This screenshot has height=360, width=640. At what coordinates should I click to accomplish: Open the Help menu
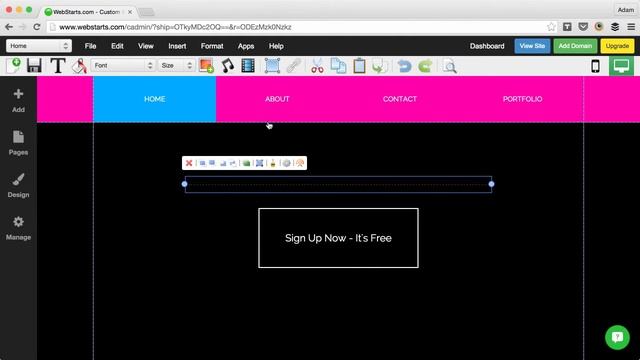pos(276,46)
